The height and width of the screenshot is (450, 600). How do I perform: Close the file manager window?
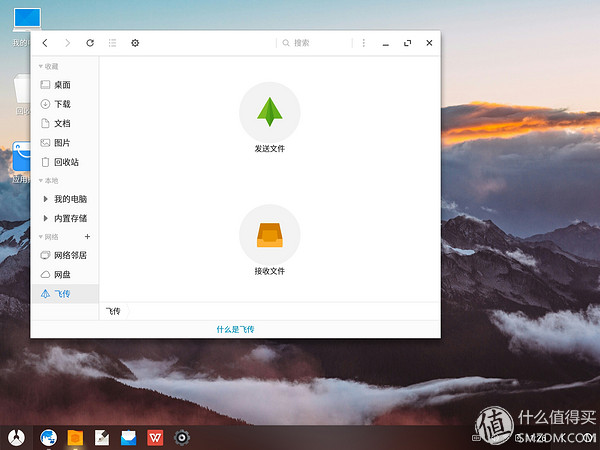pyautogui.click(x=429, y=43)
